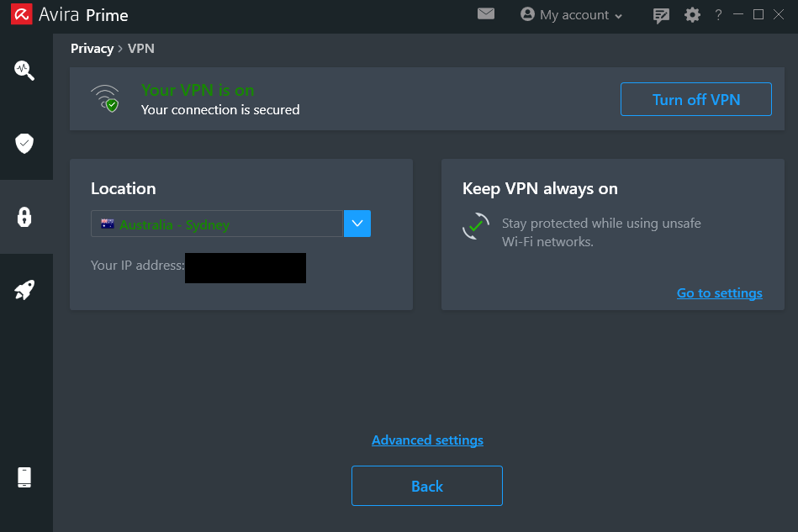Click the Australia - Sydney location field
This screenshot has height=532, width=798.
(x=217, y=224)
